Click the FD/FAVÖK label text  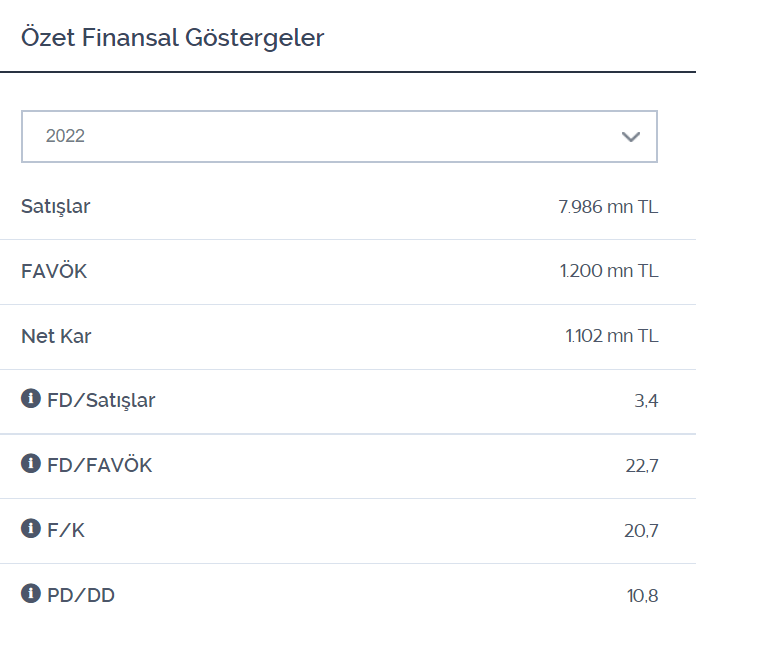point(100,465)
